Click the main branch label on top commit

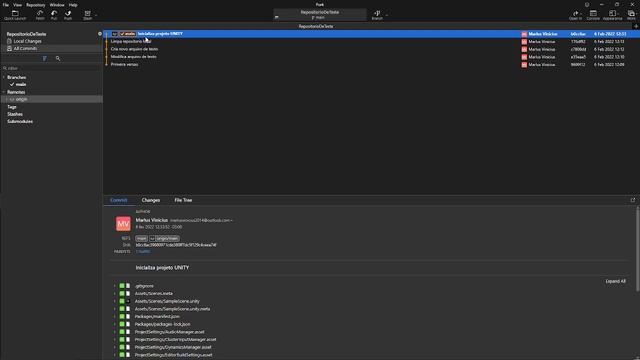coord(128,34)
